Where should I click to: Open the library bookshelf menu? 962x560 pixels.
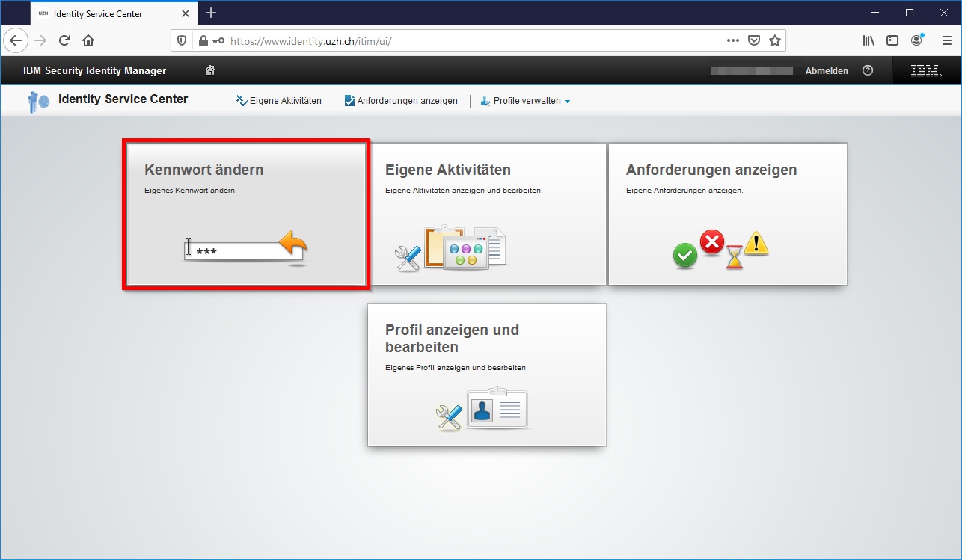869,40
